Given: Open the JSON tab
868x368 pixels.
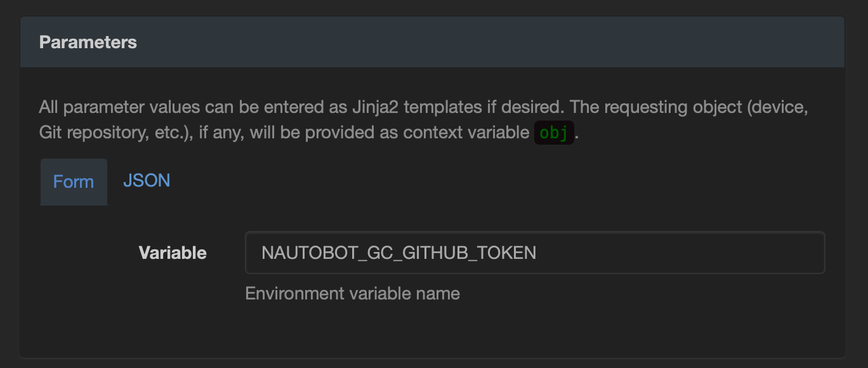Looking at the screenshot, I should coord(147,181).
